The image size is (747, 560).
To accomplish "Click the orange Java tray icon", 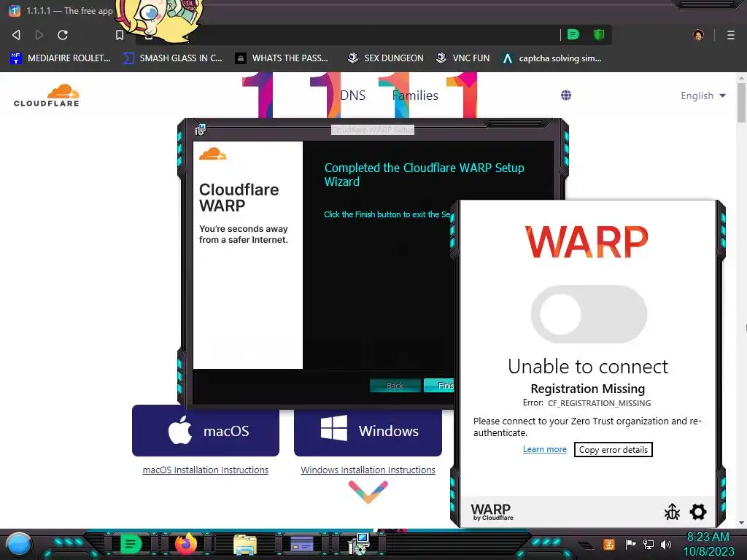I will 609,544.
